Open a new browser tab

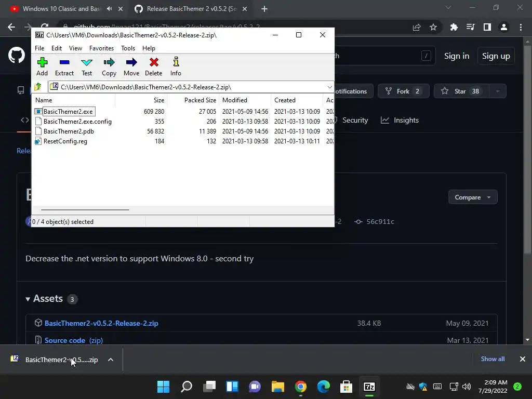click(264, 9)
